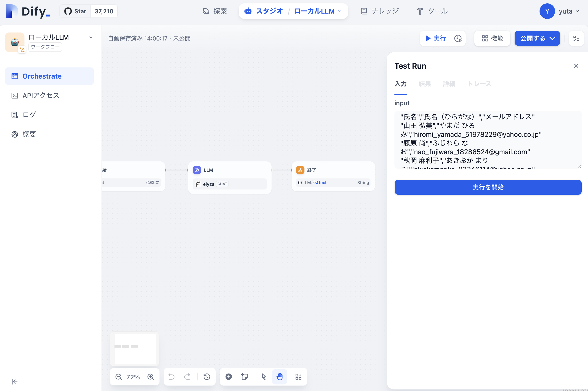Add a new node with plus icon

[x=229, y=376]
